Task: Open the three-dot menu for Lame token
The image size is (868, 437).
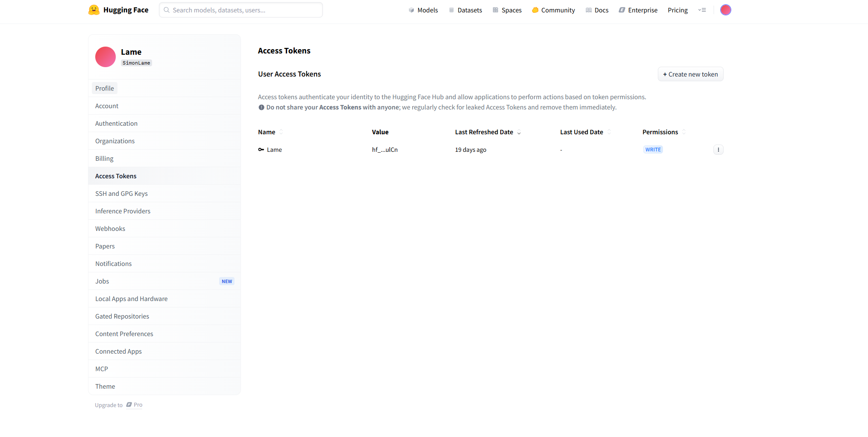Action: click(718, 150)
